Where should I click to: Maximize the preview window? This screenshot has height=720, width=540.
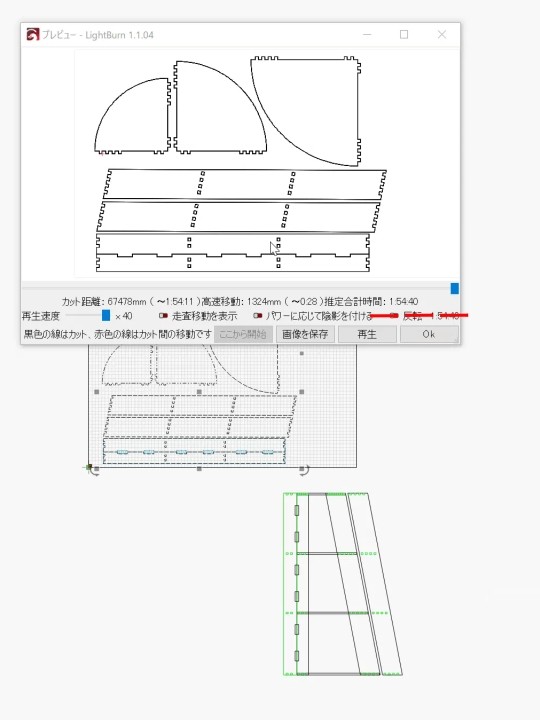404,34
